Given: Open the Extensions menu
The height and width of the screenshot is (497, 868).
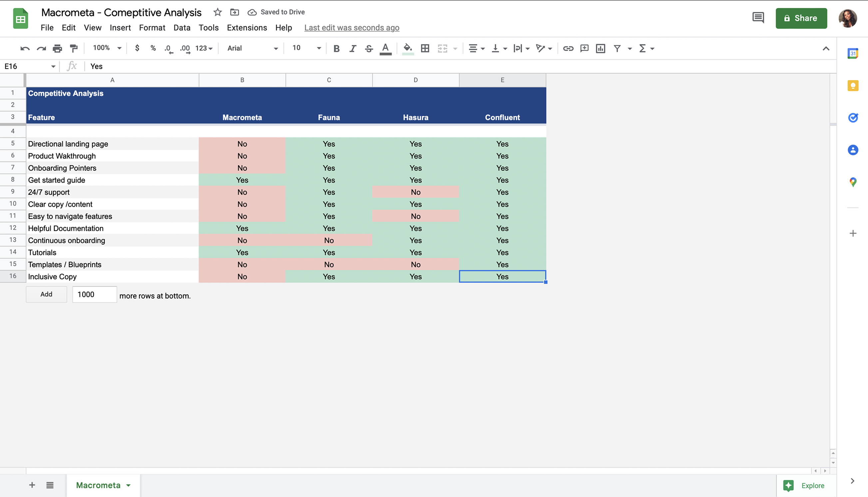Looking at the screenshot, I should (247, 28).
